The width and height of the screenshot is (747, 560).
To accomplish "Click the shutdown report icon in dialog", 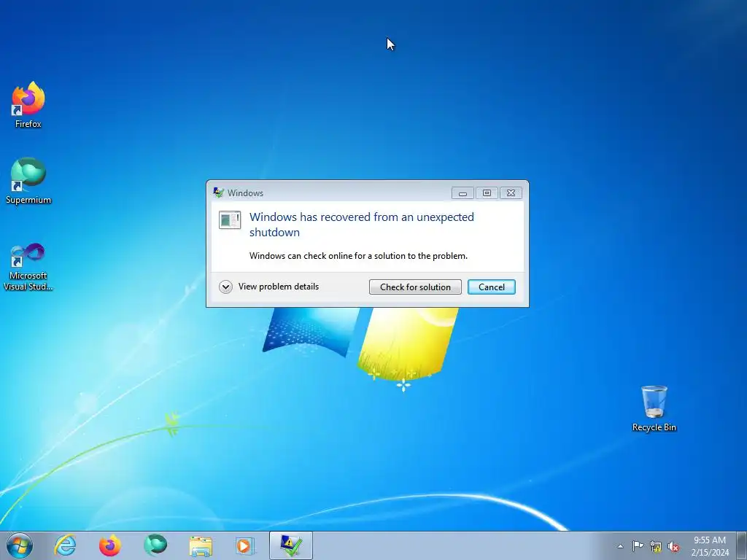I will tap(230, 220).
